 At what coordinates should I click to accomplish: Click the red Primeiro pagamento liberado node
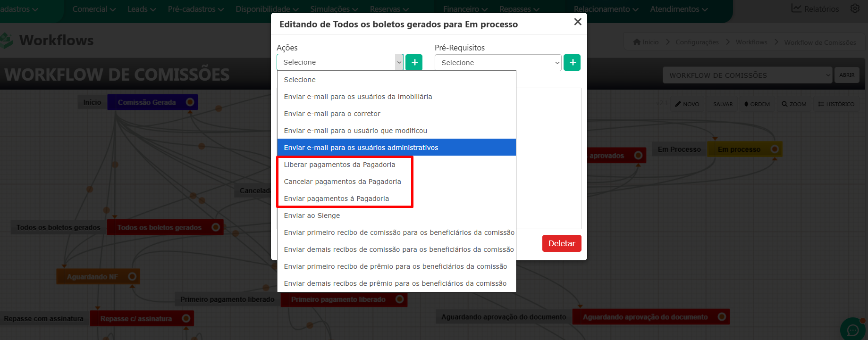tap(344, 299)
